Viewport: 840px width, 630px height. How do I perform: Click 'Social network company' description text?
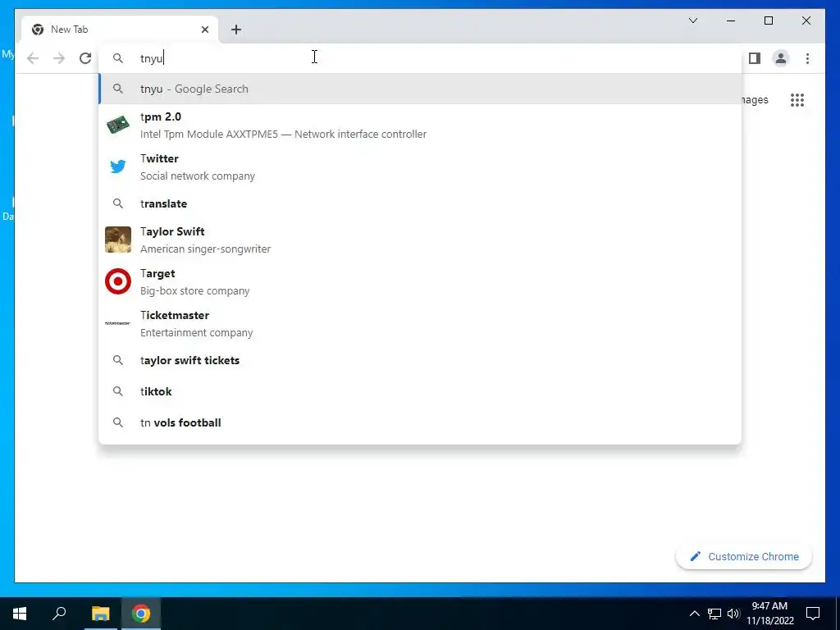(x=198, y=176)
